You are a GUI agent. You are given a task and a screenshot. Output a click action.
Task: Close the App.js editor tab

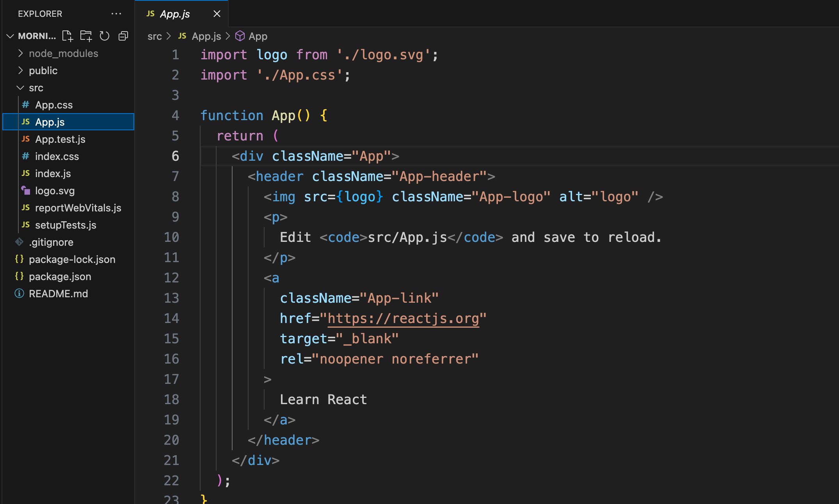217,14
